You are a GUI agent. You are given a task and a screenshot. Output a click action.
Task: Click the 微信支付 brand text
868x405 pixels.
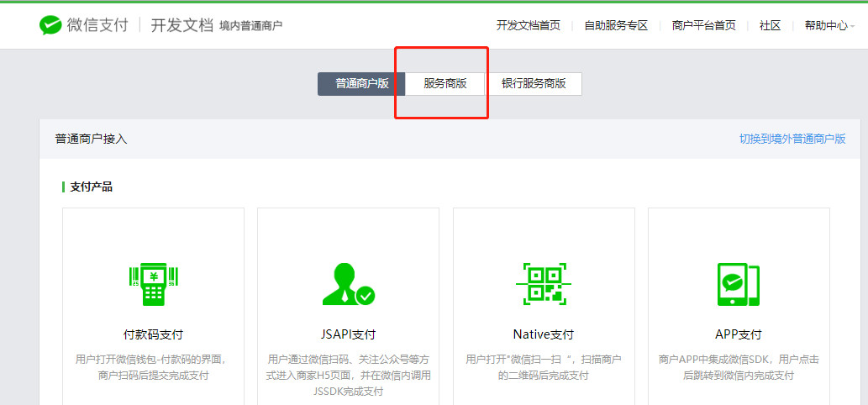[97, 25]
